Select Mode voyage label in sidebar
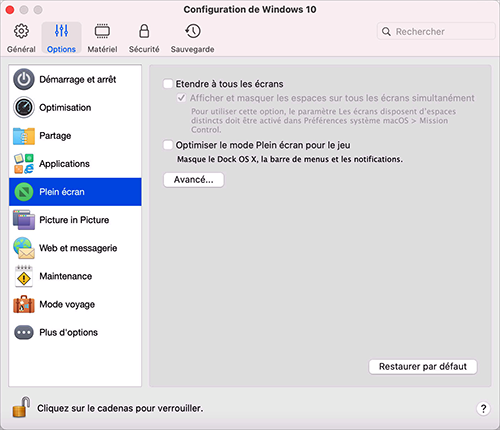The width and height of the screenshot is (500, 430). tap(67, 304)
